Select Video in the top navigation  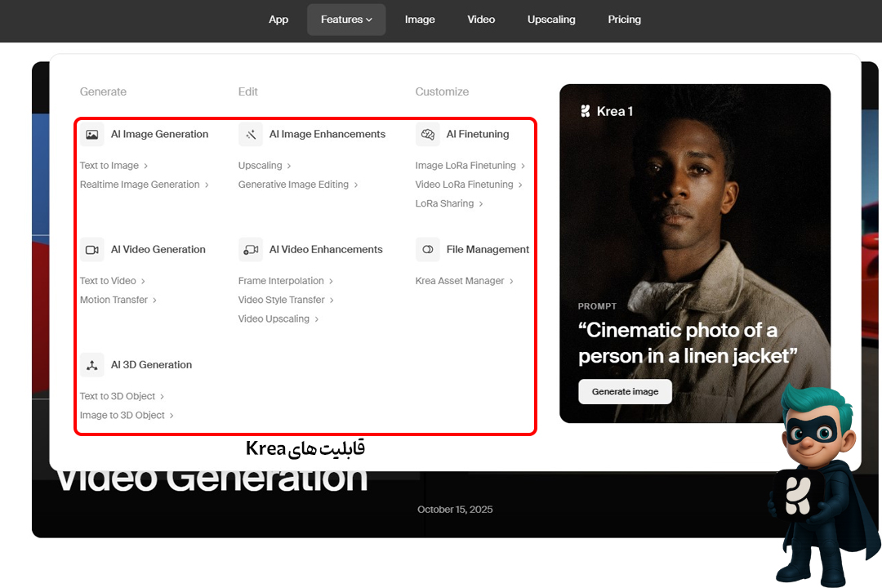click(x=481, y=19)
